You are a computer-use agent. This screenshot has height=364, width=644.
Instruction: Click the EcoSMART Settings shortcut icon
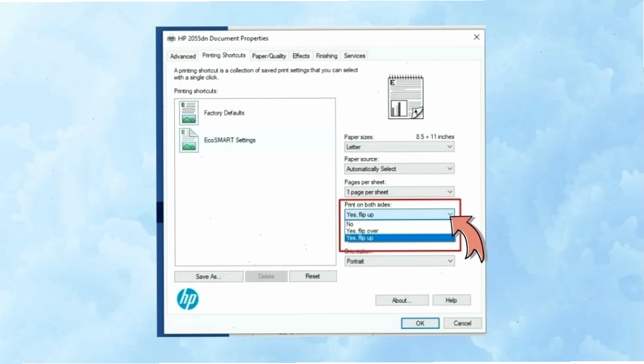pyautogui.click(x=189, y=140)
